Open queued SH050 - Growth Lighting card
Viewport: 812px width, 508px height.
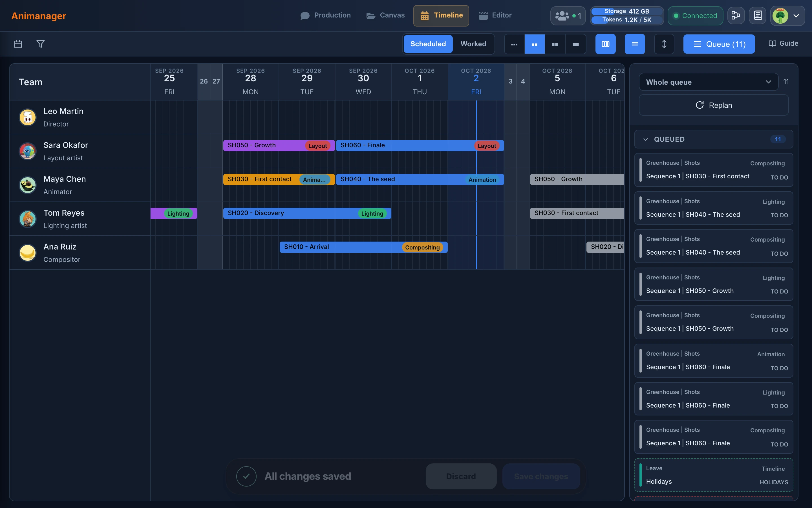(x=714, y=284)
